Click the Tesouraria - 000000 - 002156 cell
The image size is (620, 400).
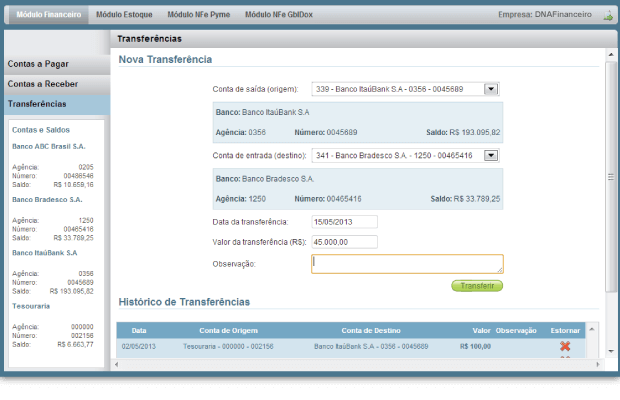228,347
